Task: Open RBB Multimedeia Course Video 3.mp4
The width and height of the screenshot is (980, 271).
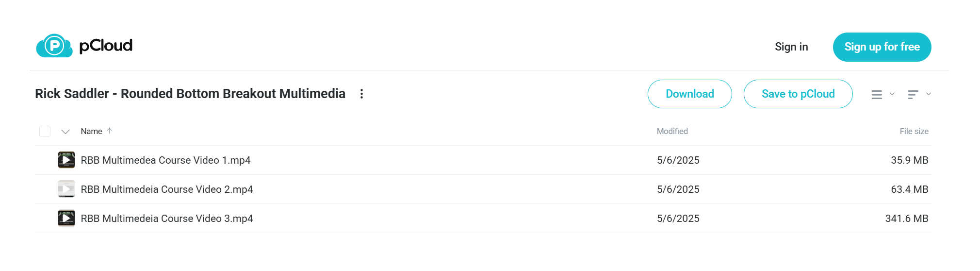Action: pos(167,219)
